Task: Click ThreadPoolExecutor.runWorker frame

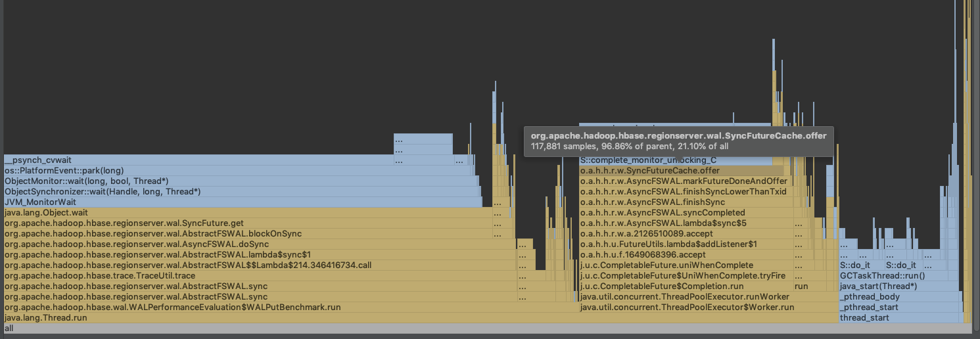Action: (709, 296)
